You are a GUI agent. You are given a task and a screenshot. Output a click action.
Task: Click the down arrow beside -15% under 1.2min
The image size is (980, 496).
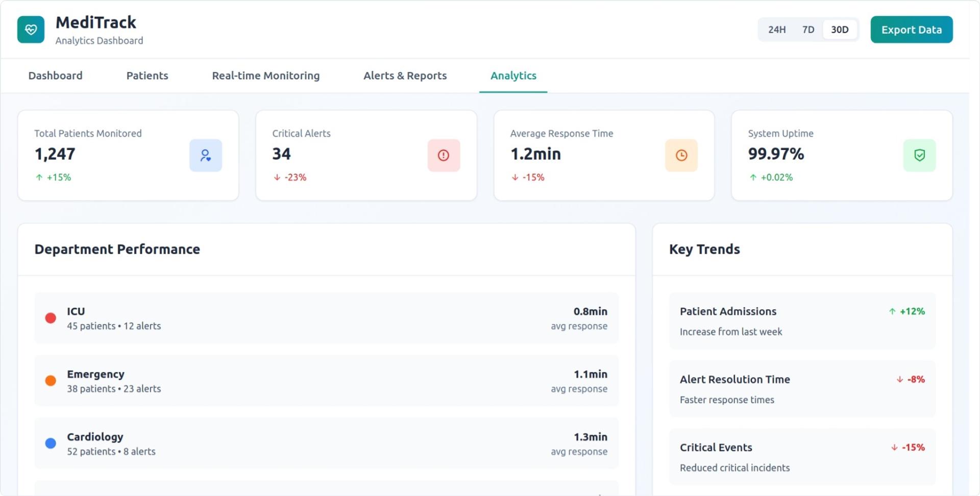point(515,178)
